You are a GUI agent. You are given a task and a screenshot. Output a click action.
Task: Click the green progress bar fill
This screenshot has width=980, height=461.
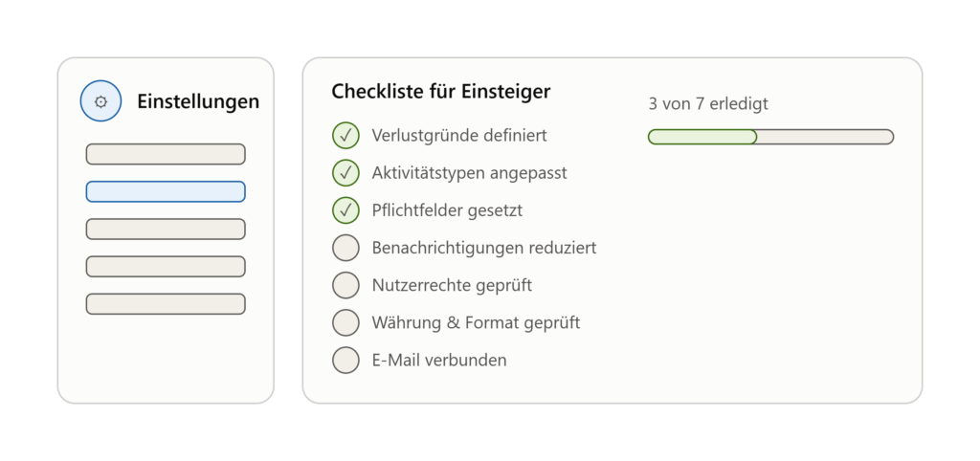tap(702, 137)
